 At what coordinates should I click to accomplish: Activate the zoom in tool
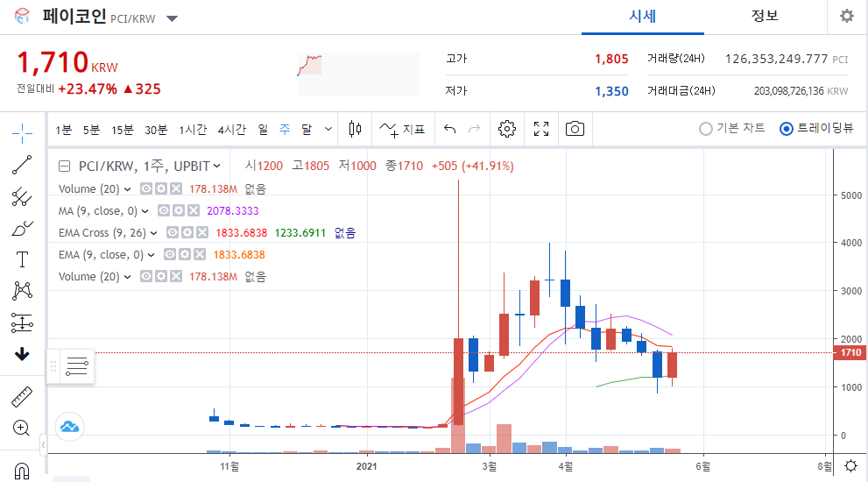pos(21,428)
